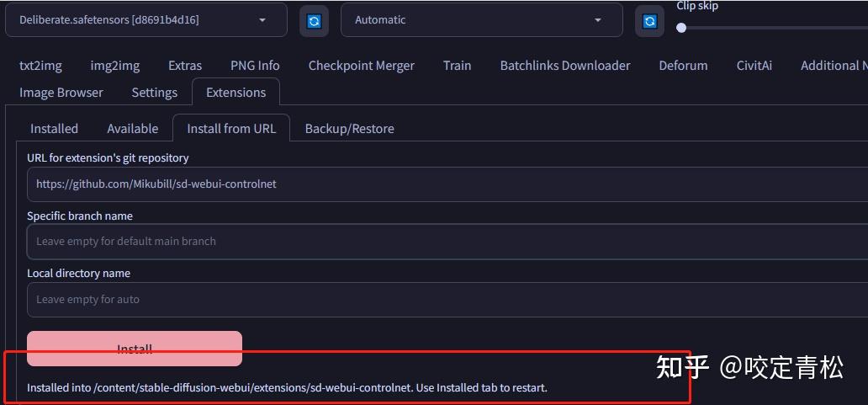Switch to the txt2img tab
The image size is (868, 405).
pyautogui.click(x=40, y=66)
